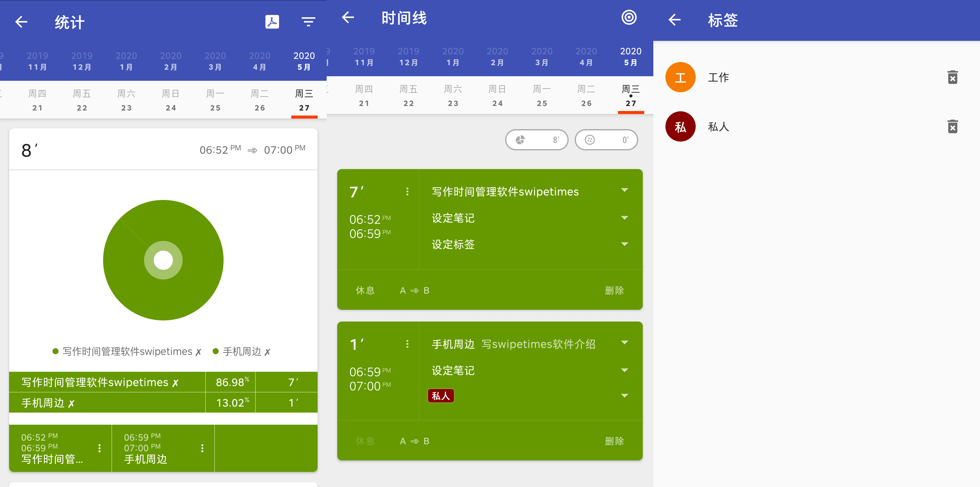This screenshot has width=980, height=487.
Task: Go back from the 统计 screen
Action: [x=21, y=22]
